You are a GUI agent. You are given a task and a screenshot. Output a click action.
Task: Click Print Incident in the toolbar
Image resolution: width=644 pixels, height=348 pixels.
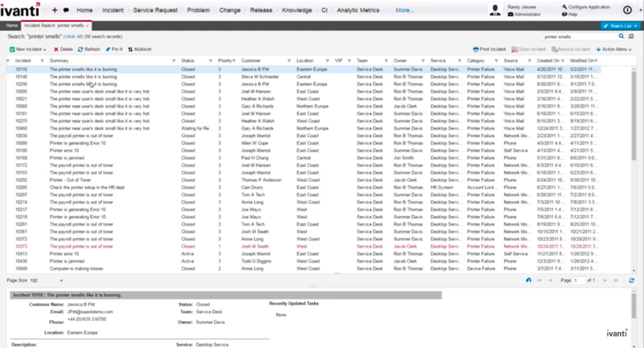tap(489, 49)
